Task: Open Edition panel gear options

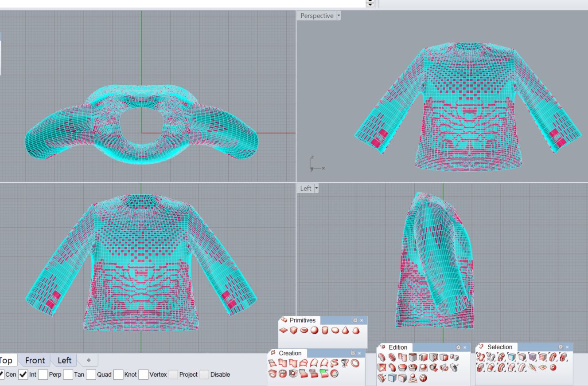Action: pyautogui.click(x=458, y=347)
